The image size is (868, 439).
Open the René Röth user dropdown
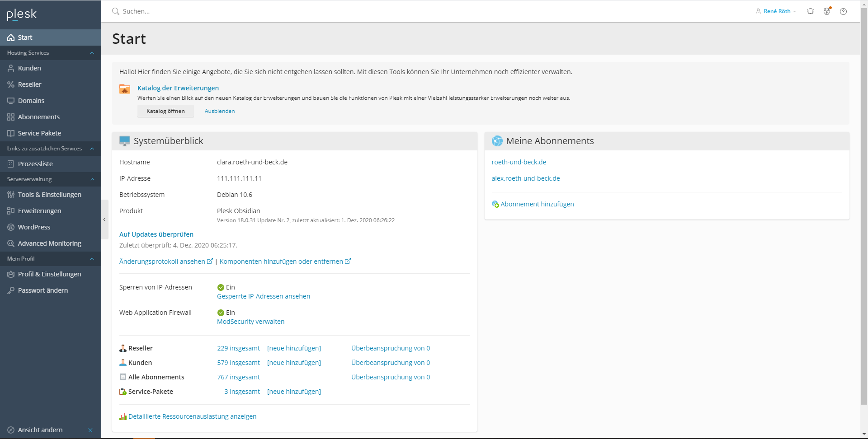coord(776,11)
